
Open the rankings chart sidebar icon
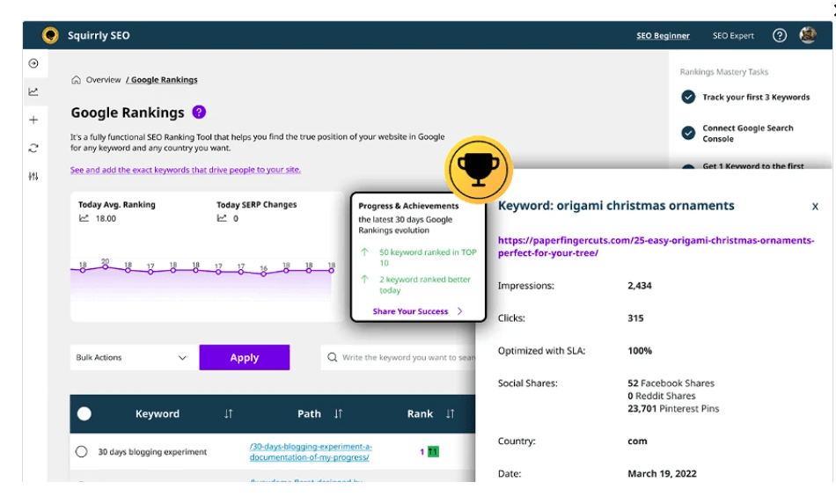33,91
